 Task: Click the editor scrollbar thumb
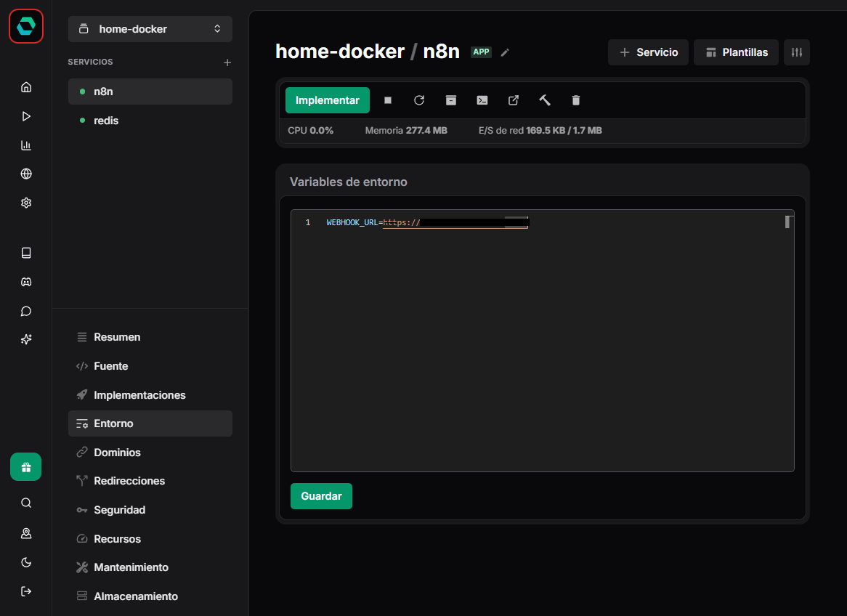787,222
